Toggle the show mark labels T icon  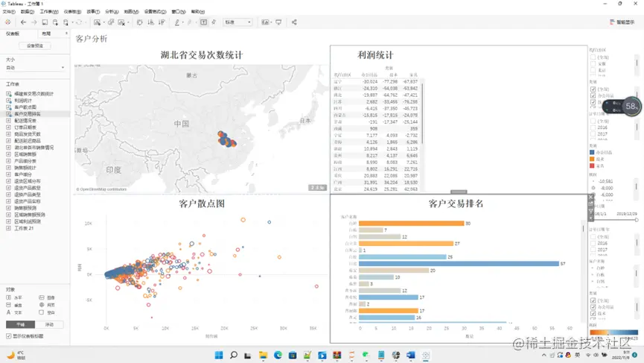(204, 22)
